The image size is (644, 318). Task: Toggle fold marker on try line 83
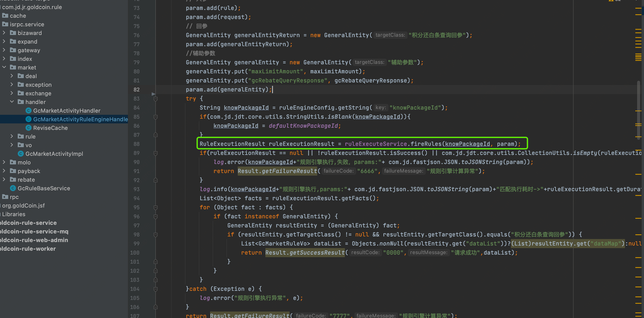156,99
